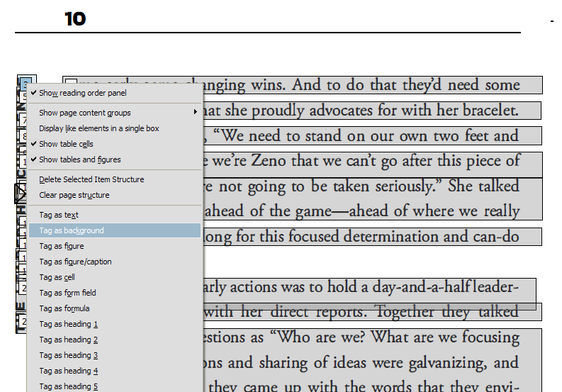Click the highlighted blue reading order marker

click(25, 84)
